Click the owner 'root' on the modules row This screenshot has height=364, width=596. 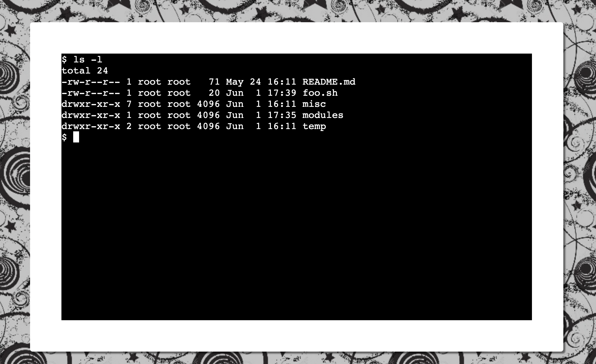pos(149,115)
